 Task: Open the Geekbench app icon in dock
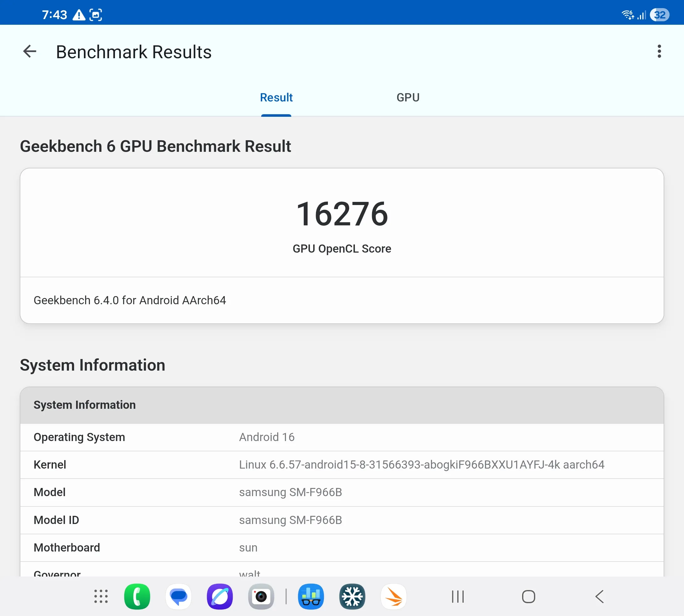pyautogui.click(x=311, y=596)
